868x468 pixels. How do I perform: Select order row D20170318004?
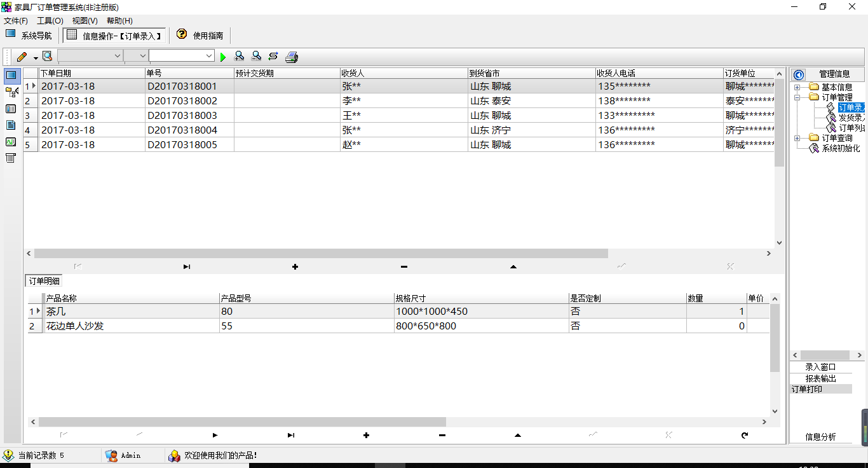(x=399, y=130)
